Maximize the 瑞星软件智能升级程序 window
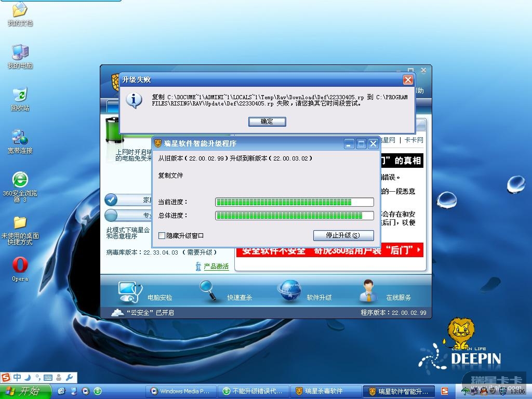532x399 pixels. (361, 144)
